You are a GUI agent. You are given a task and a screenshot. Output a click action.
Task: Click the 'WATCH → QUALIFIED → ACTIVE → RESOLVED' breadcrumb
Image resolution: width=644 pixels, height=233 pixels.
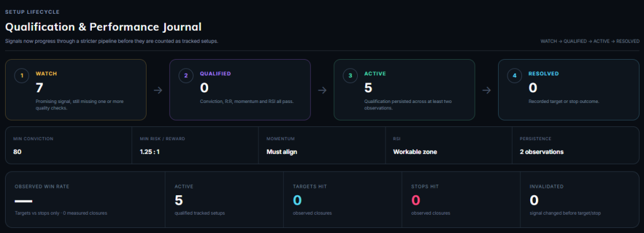(x=590, y=41)
